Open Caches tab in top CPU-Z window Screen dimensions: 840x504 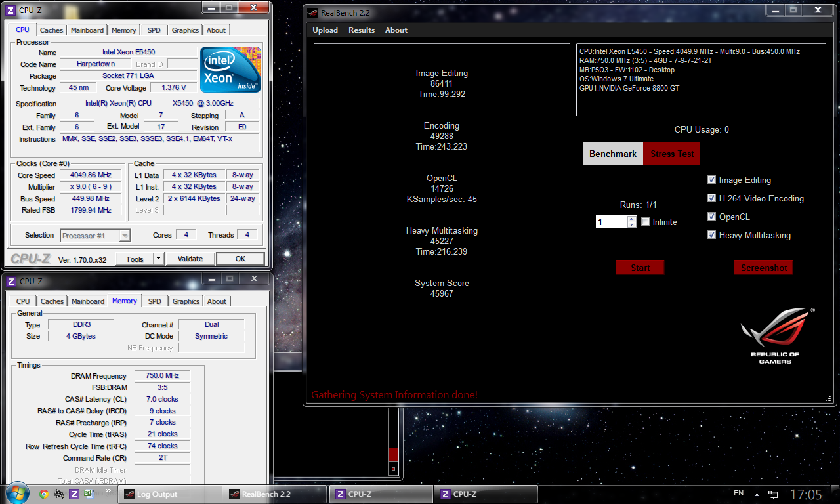point(51,30)
